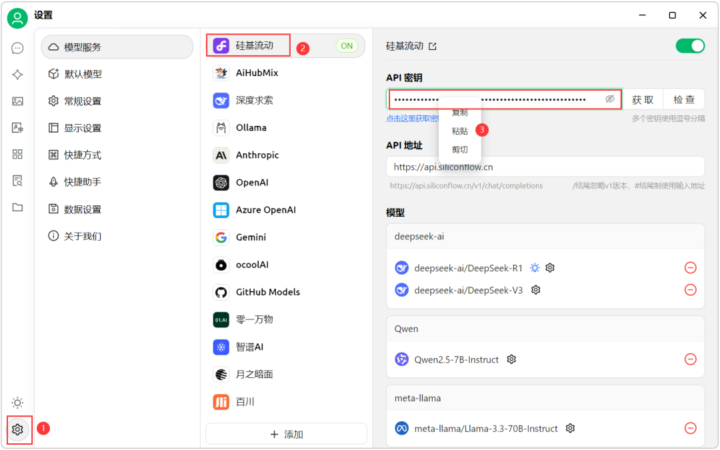Viewport: 720px width, 450px height.
Task: Remove the DeepSeek-R1 model
Action: (x=690, y=268)
